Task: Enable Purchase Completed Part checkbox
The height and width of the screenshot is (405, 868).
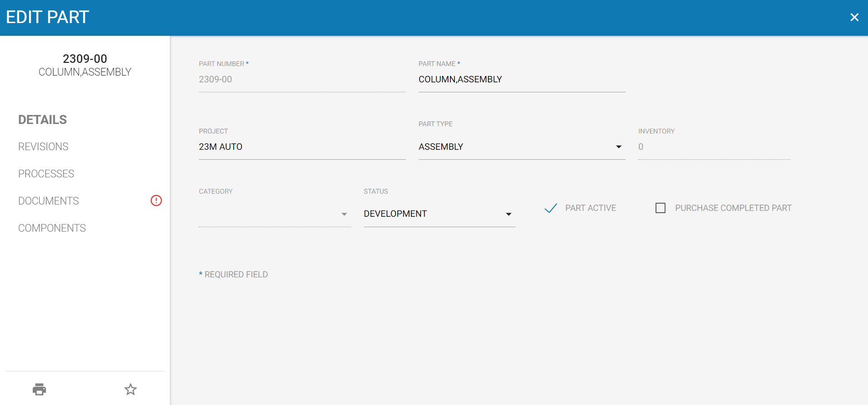Action: click(x=661, y=208)
